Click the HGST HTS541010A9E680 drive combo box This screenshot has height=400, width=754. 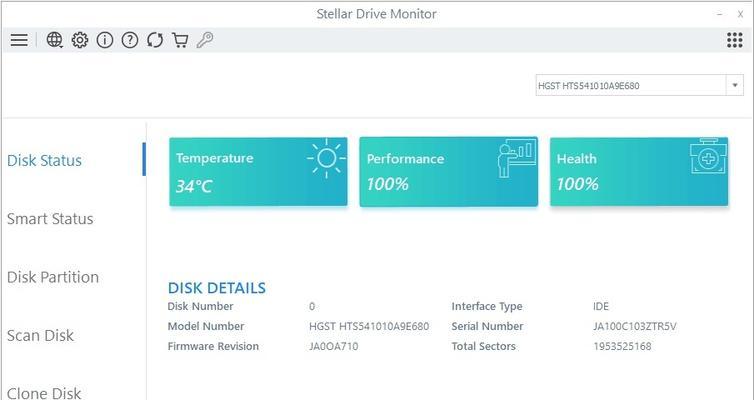tap(640, 86)
